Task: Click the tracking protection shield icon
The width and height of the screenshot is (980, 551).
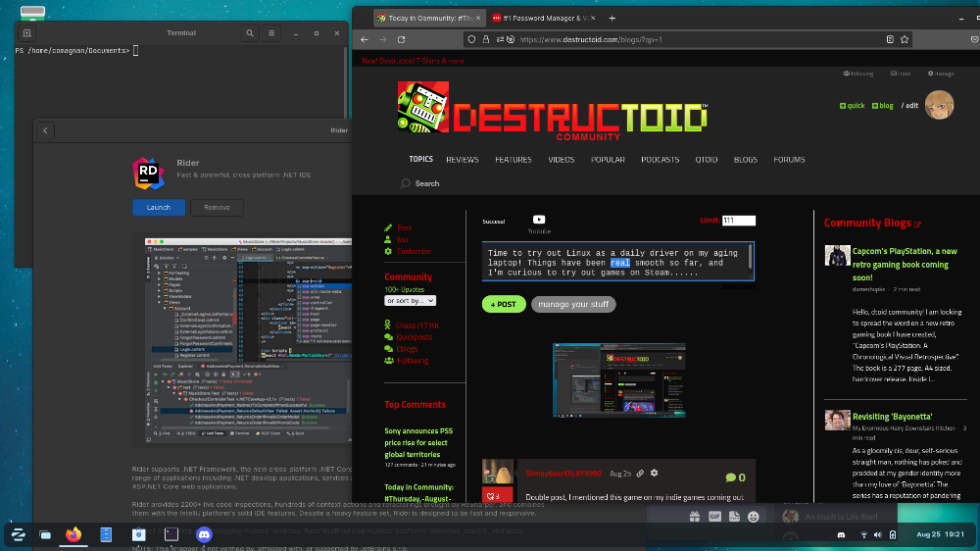Action: pos(471,39)
